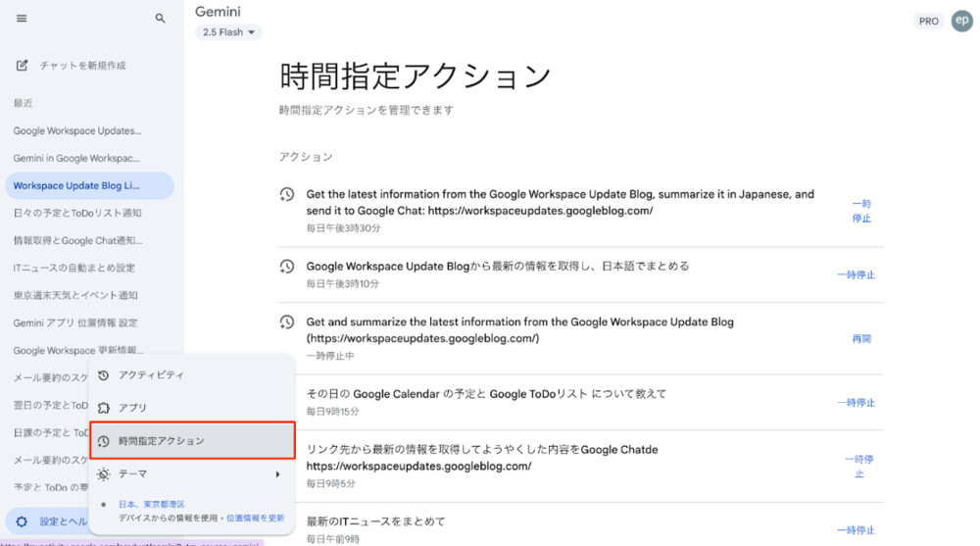Image resolution: width=980 pixels, height=546 pixels.
Task: Open 'Get and summarize the latest information' action
Action: (520, 330)
